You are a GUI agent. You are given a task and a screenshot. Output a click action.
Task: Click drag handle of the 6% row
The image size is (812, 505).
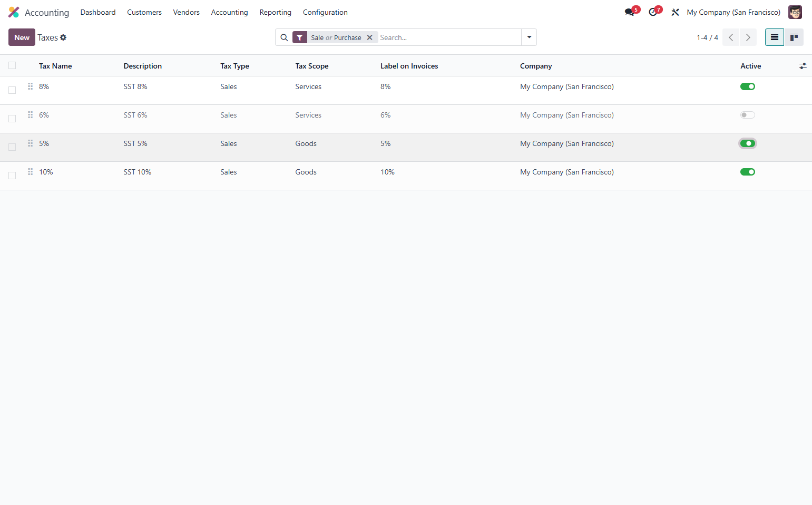click(31, 114)
